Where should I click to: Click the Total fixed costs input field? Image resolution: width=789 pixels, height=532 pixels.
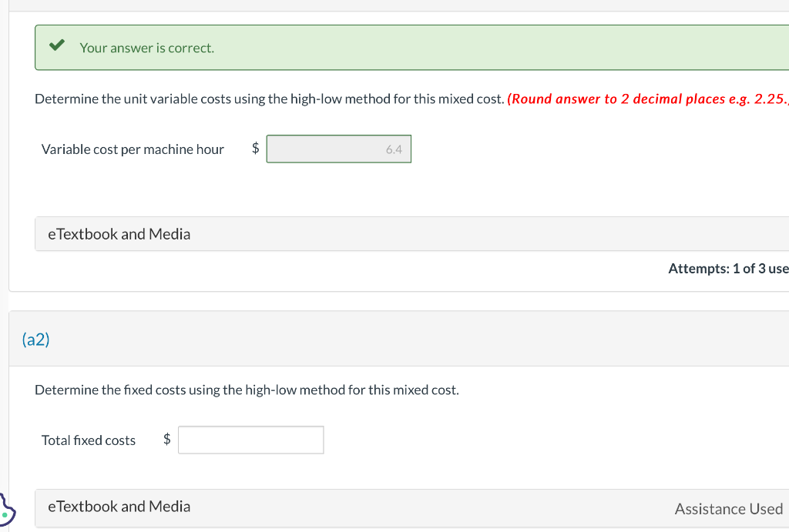pyautogui.click(x=250, y=440)
